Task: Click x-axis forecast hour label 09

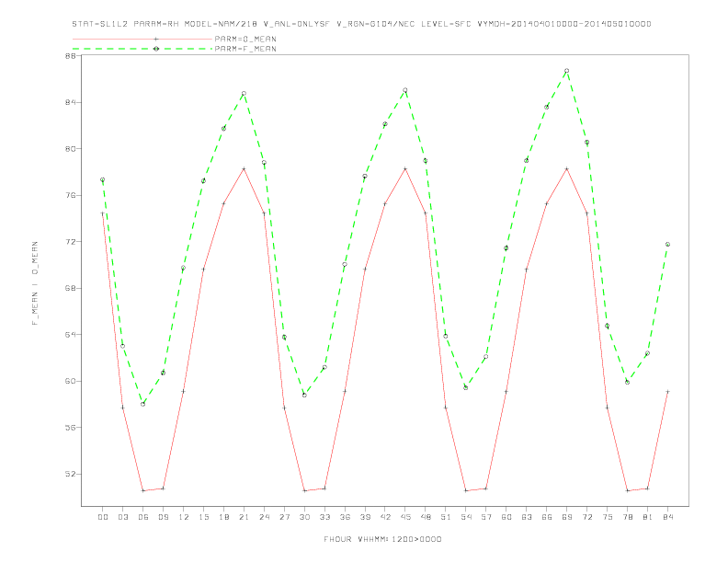Action: [163, 517]
